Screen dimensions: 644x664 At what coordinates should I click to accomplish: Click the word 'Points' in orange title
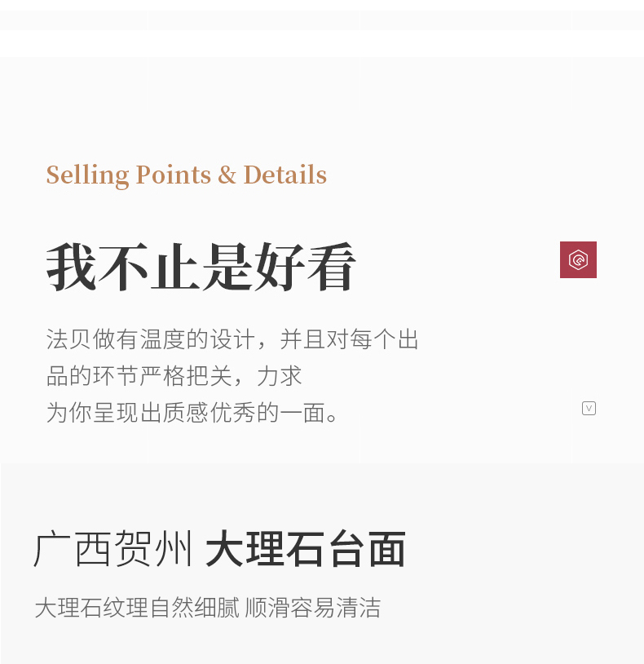pos(174,175)
